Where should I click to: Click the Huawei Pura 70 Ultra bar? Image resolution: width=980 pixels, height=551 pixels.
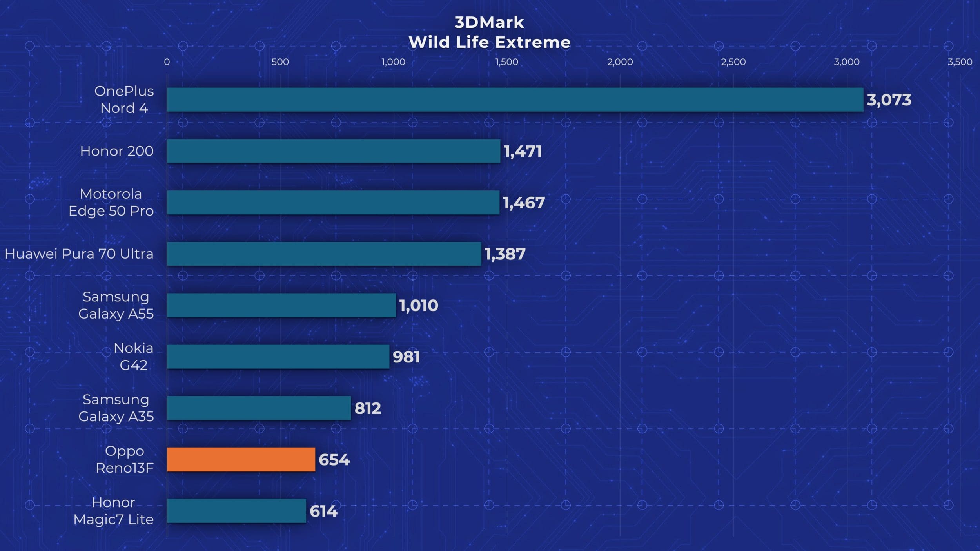click(x=324, y=254)
